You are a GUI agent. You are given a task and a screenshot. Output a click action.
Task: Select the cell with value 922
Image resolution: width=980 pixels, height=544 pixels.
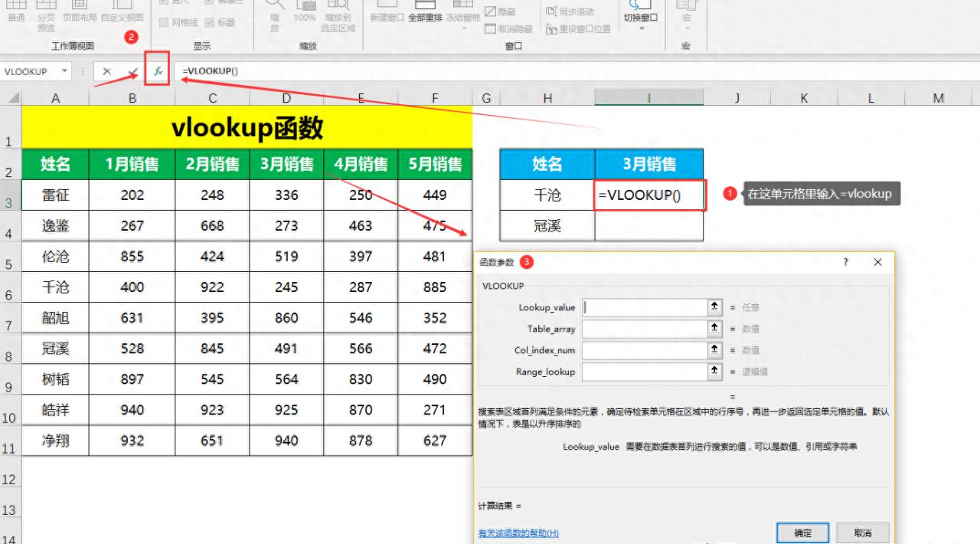212,287
